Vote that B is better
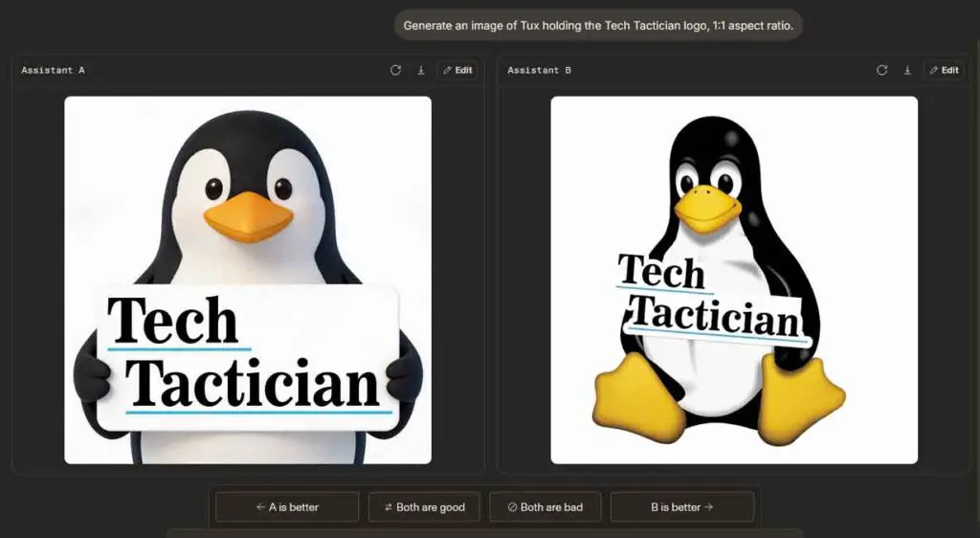Screen dimensions: 980x538 click(x=681, y=507)
